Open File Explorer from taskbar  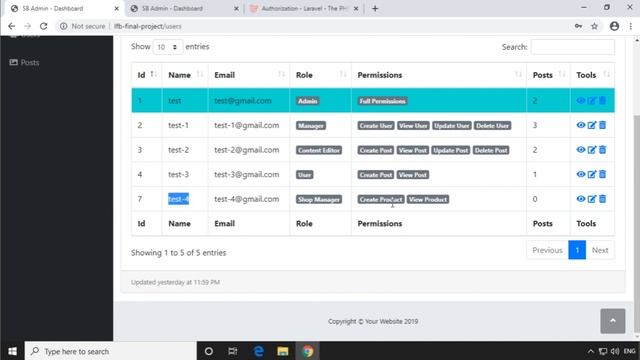[282, 351]
